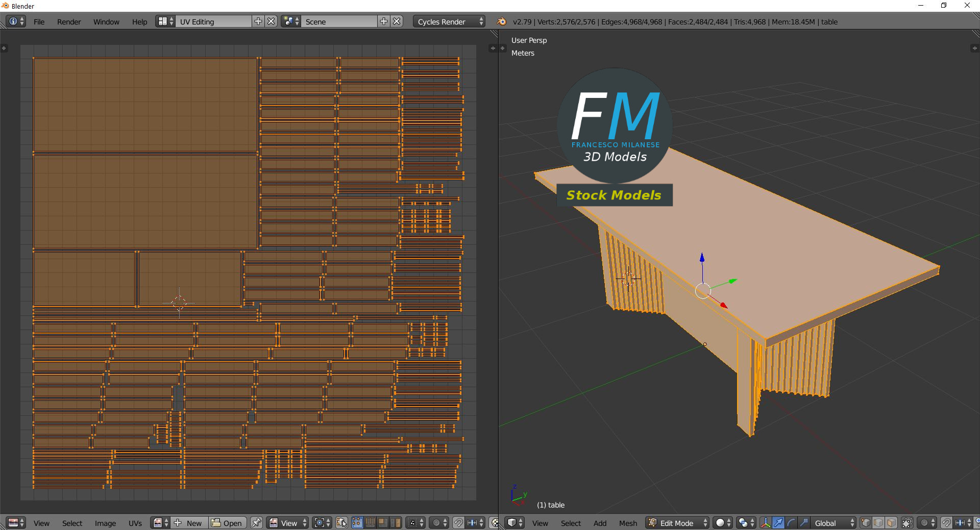Select UV face selection mode
The width and height of the screenshot is (980, 530).
click(383, 523)
